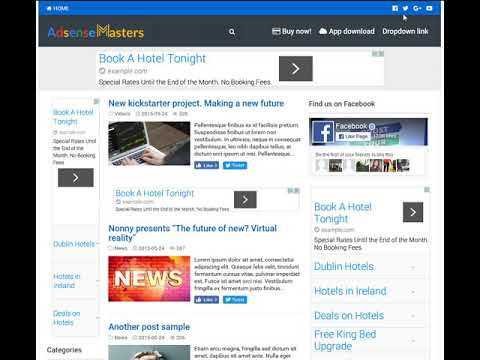480x360 pixels.
Task: Open the Google Plus icon in header
Action: point(417,8)
